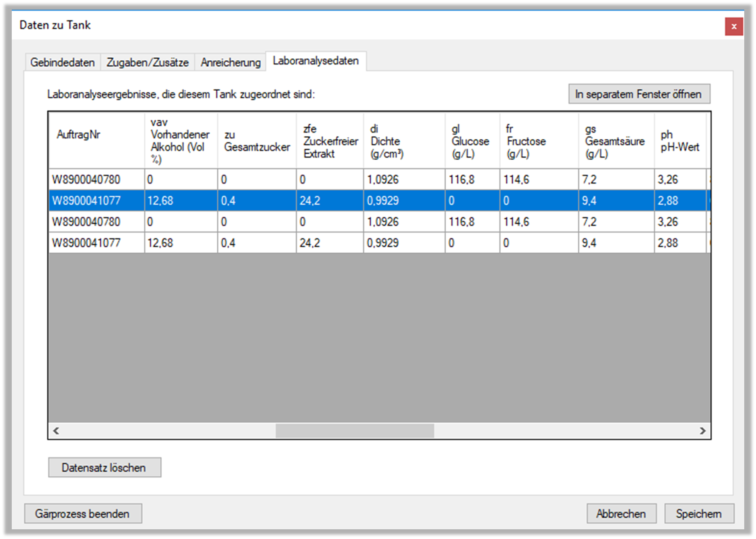The height and width of the screenshot is (539, 756).
Task: Cancel with the Abbrechen button
Action: click(x=621, y=513)
